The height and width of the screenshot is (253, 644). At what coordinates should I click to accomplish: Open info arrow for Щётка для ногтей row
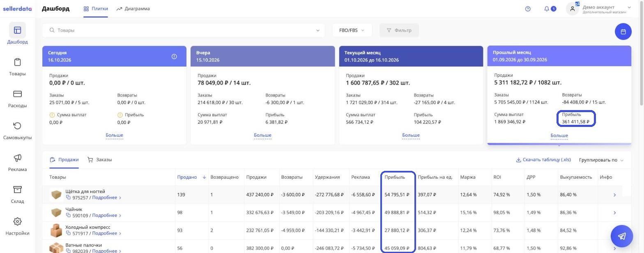point(614,195)
